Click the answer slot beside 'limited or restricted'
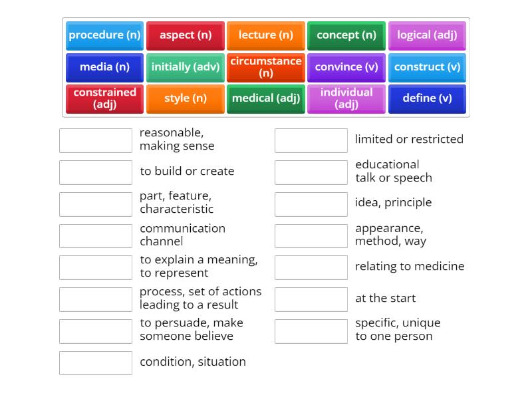Image resolution: width=532 pixels, height=399 pixels. pyautogui.click(x=311, y=140)
